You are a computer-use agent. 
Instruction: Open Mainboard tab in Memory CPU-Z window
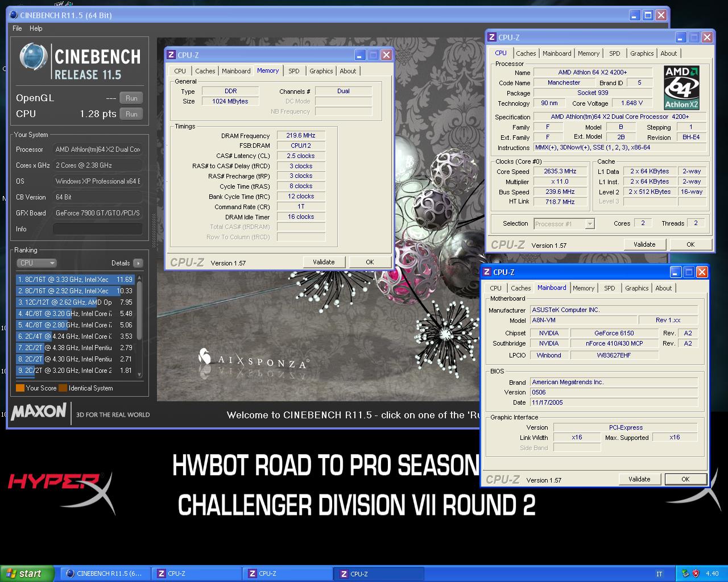click(236, 71)
